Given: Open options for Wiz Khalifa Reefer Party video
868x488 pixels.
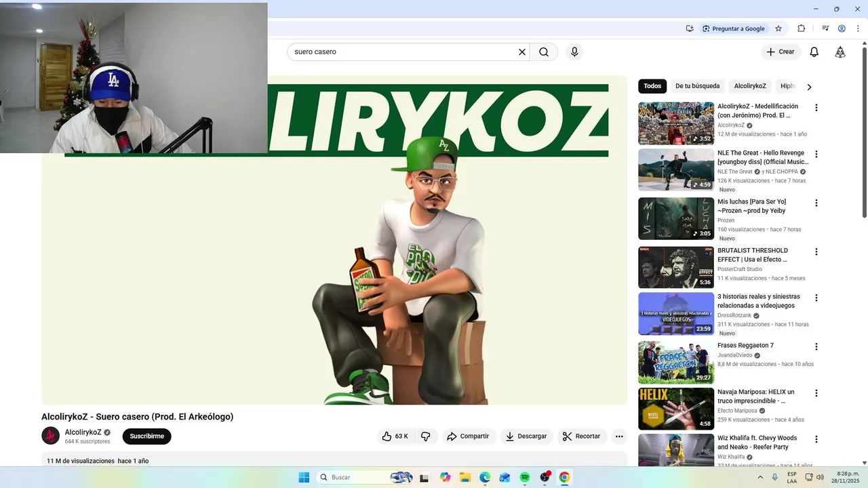Looking at the screenshot, I should pyautogui.click(x=816, y=439).
